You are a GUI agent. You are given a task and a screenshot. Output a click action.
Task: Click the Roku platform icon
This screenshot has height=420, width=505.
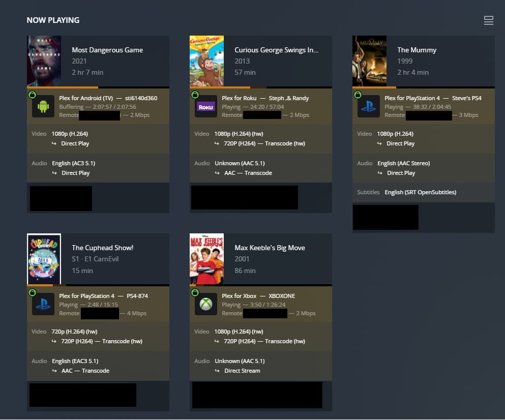pyautogui.click(x=206, y=106)
